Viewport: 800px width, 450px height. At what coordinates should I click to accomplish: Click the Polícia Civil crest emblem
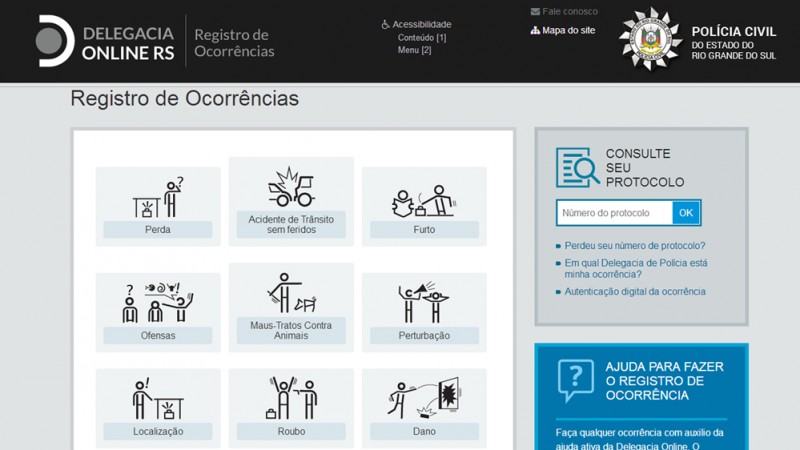tap(650, 40)
